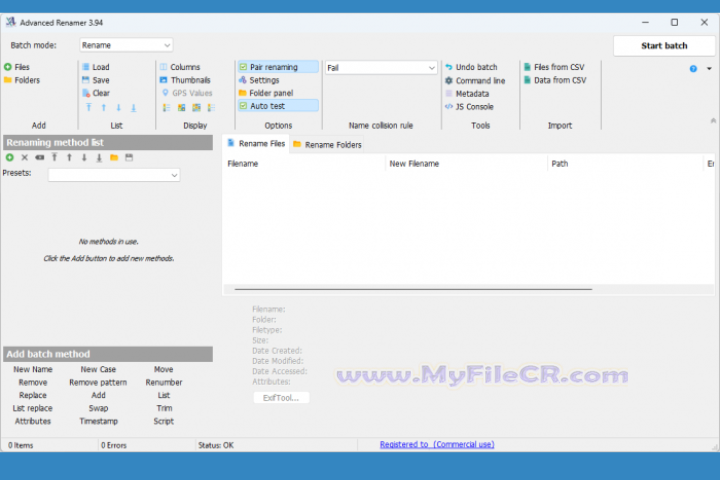Open program Settings
Viewport: 720px width, 480px height.
259,80
